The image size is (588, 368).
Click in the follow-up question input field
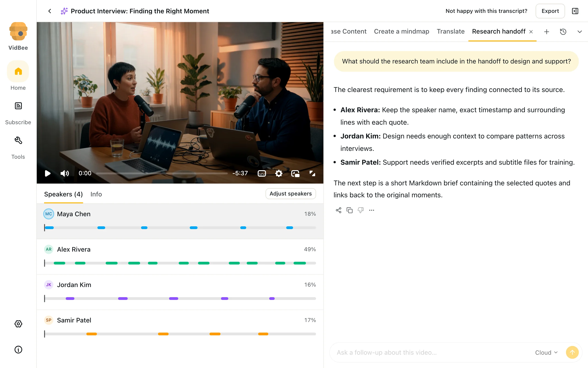(x=433, y=352)
